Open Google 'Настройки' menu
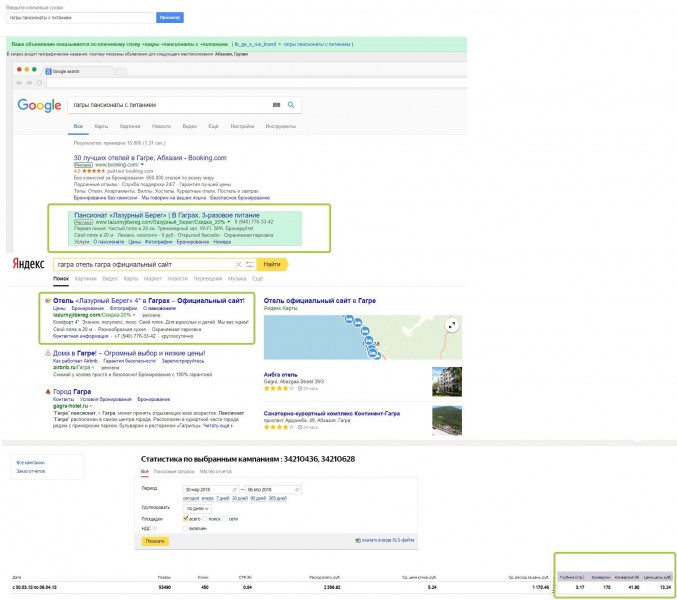 pos(242,126)
